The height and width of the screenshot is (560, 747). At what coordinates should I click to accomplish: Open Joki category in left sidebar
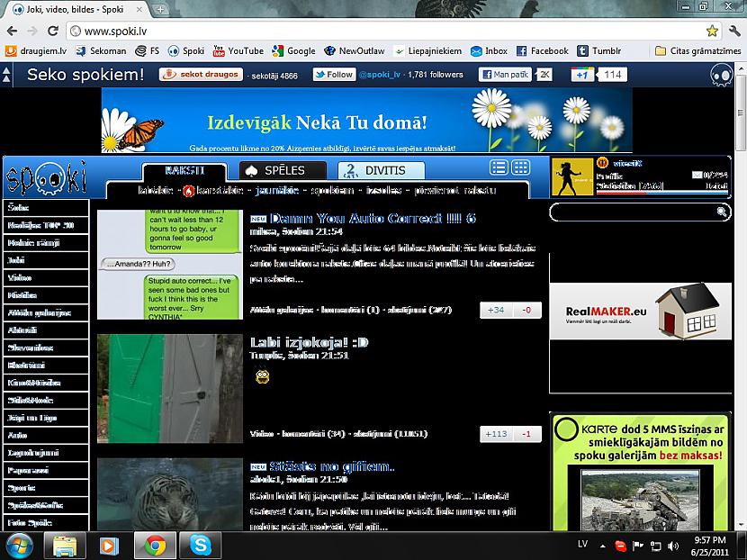tap(46, 260)
